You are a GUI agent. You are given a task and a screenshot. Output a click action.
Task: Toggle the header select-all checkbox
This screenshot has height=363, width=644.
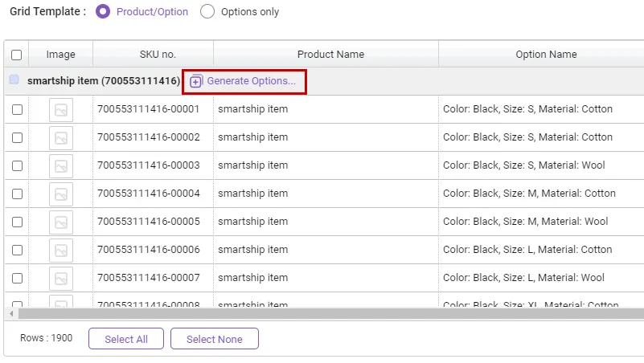point(17,55)
